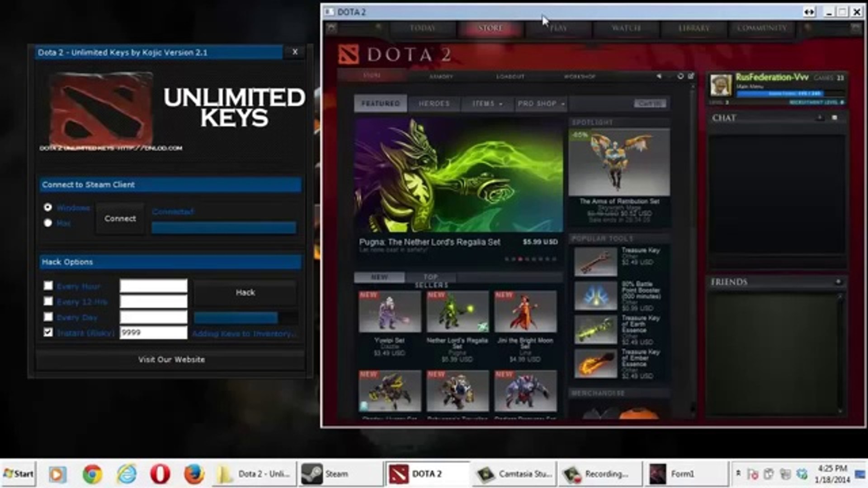This screenshot has height=488, width=868.
Task: Click the plus icon in Chat header
Action: tap(819, 117)
